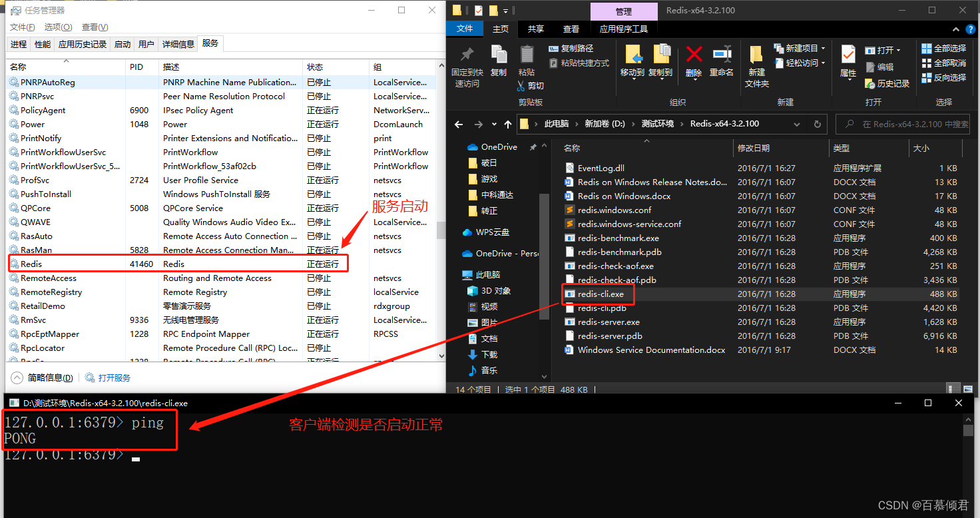
Task: Click the 粘贴 clipboard icon in the ribbon
Action: click(527, 54)
